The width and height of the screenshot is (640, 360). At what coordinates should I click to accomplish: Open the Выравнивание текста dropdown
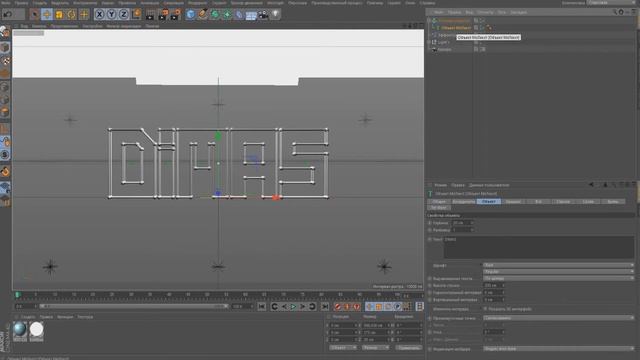pos(558,278)
